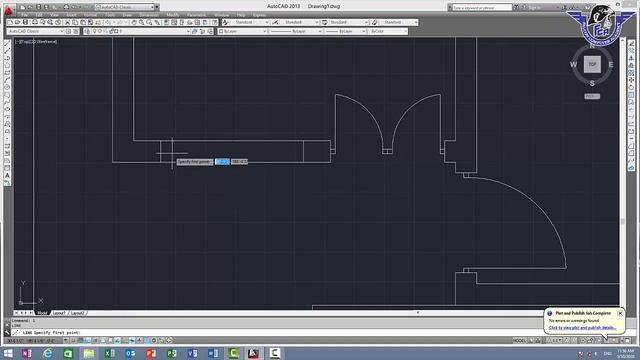The width and height of the screenshot is (640, 360).
Task: Open the Linetype ByLayer dropdown
Action: 296,31
